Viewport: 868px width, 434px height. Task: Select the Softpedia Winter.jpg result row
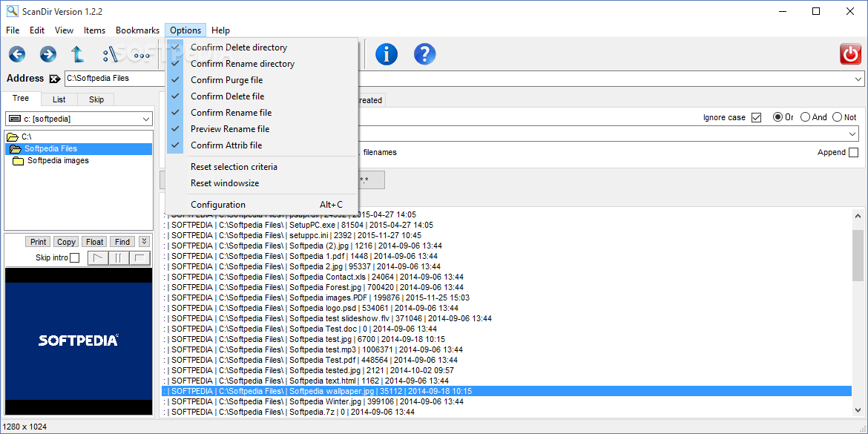(x=507, y=402)
